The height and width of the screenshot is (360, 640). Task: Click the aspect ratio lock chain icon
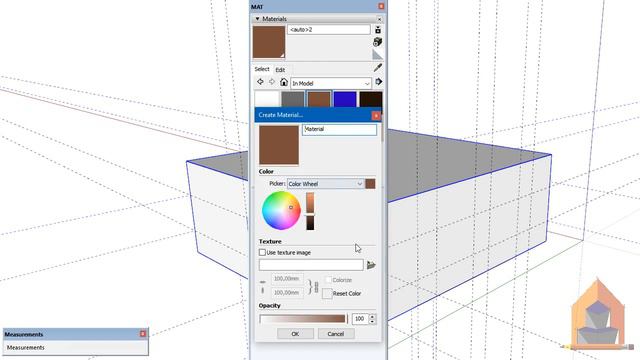click(316, 287)
